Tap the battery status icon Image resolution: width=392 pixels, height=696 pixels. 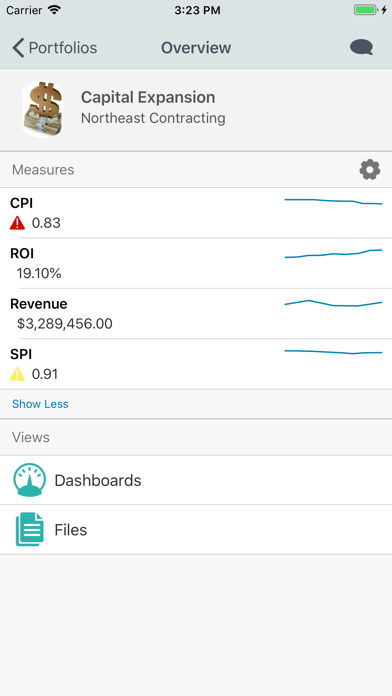click(366, 10)
